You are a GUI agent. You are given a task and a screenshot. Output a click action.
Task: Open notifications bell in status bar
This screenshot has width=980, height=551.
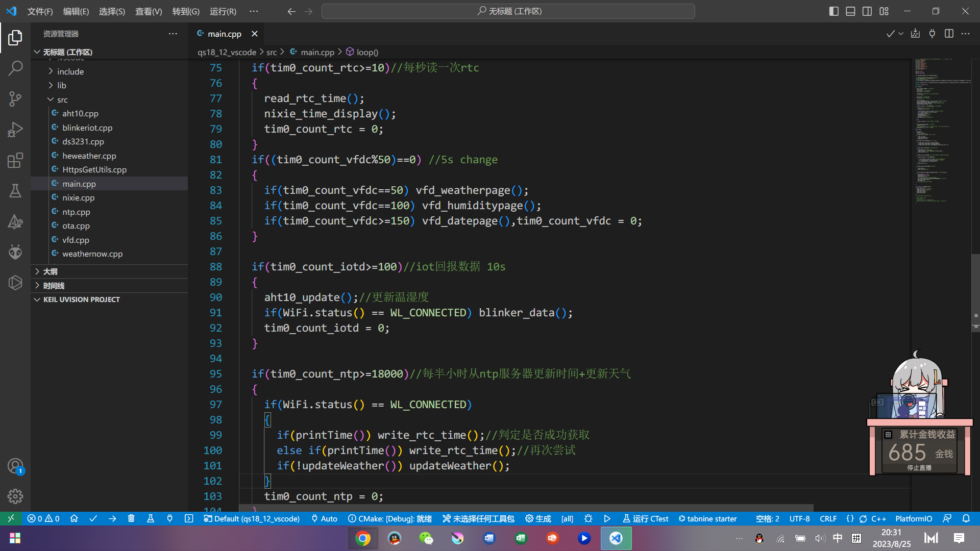click(966, 518)
